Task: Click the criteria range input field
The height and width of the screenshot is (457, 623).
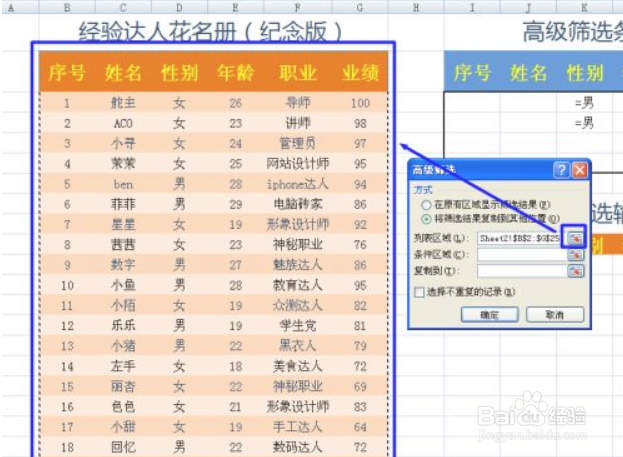Action: tap(522, 254)
